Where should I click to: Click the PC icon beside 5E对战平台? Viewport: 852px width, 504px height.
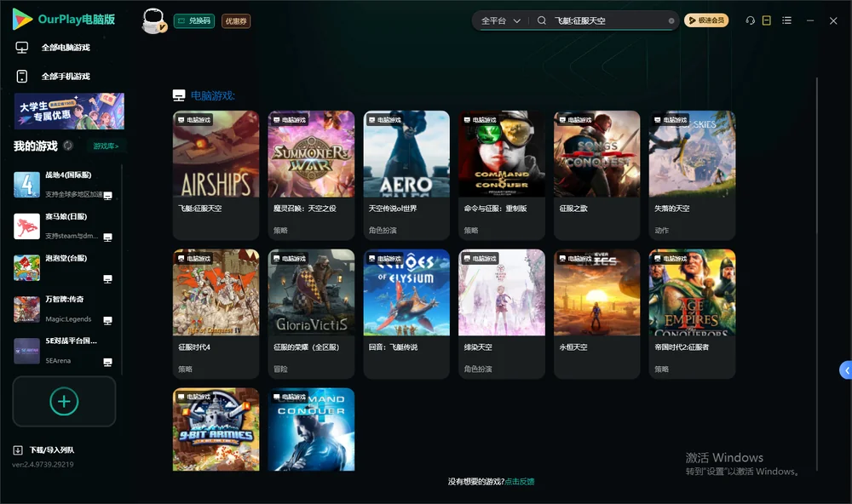(107, 363)
